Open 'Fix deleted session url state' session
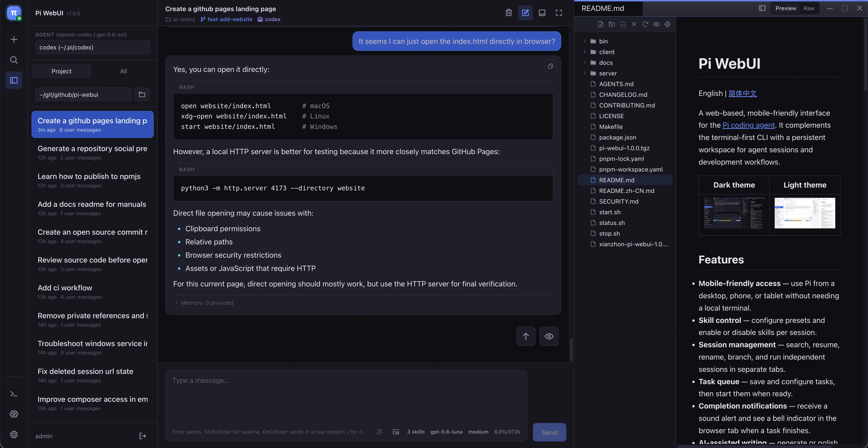Viewport: 868px width, 448px height. (92, 375)
